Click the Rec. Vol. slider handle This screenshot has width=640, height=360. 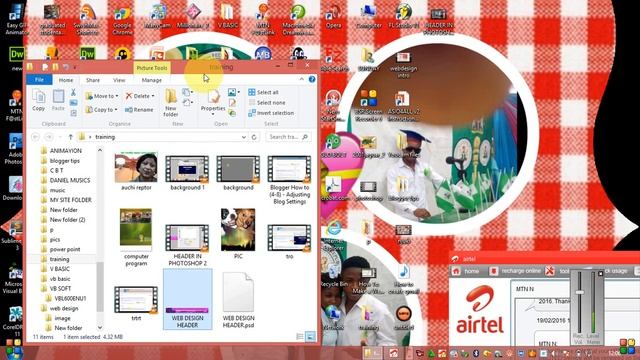(579, 292)
